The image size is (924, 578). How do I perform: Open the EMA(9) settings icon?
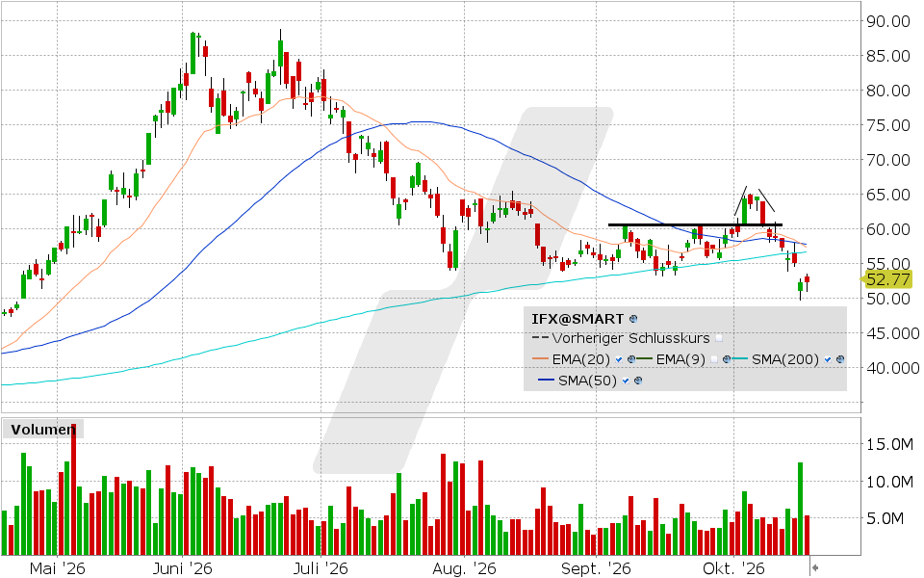(x=727, y=359)
